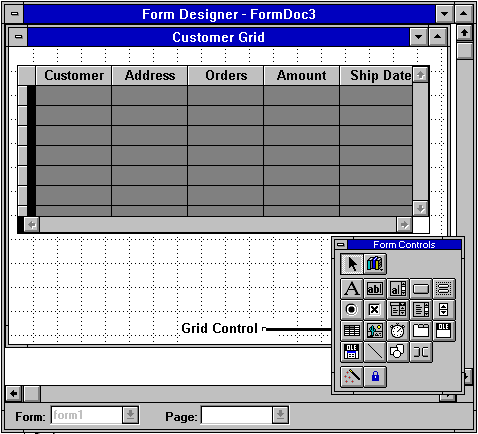Image resolution: width=478 pixels, height=434 pixels.
Task: Click the empty Page combo field
Action: 237,415
